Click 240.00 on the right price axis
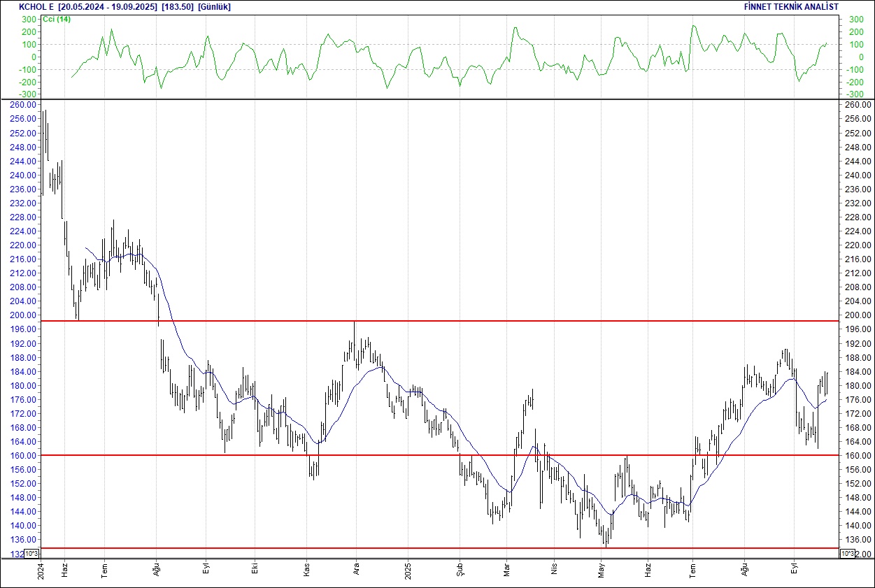This screenshot has height=588, width=875. click(x=857, y=175)
